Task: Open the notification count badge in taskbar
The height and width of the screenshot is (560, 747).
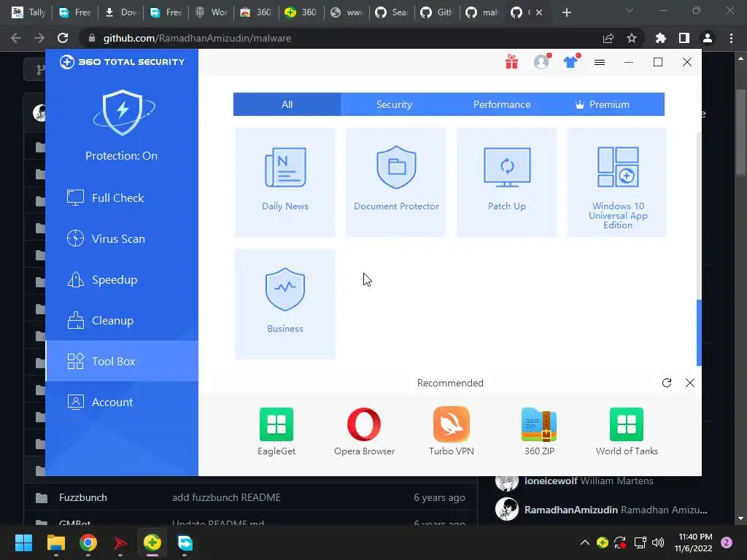Action: click(x=727, y=542)
